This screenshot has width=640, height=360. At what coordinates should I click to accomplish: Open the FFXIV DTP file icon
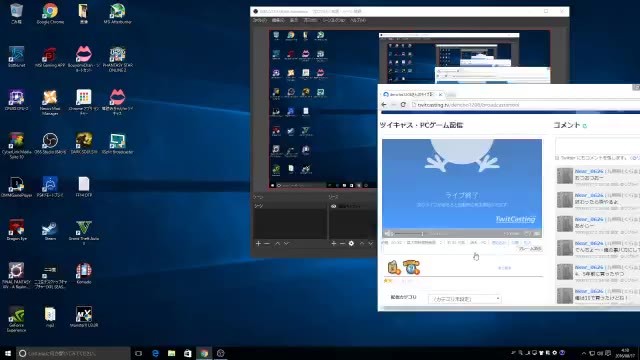pos(84,187)
